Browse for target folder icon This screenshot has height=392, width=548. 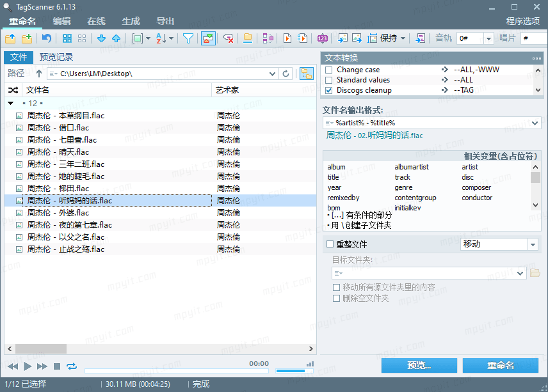pyautogui.click(x=535, y=273)
